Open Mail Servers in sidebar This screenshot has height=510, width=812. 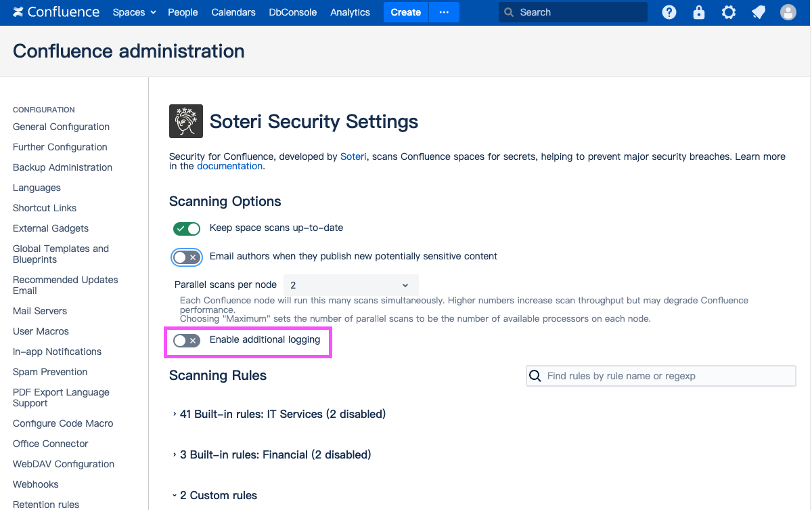[40, 311]
